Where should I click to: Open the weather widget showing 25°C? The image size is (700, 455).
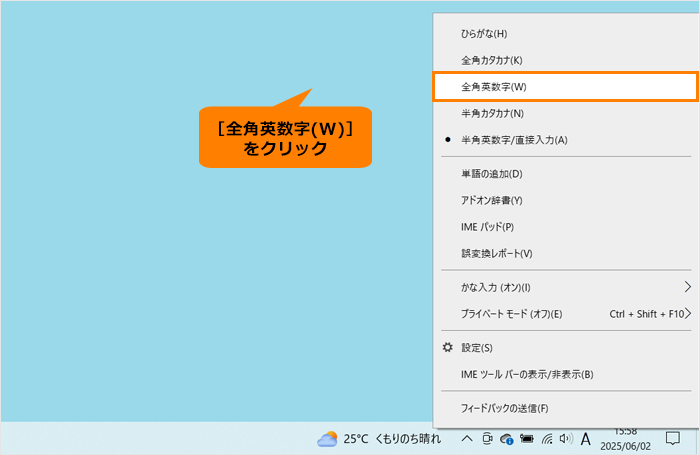click(x=379, y=439)
